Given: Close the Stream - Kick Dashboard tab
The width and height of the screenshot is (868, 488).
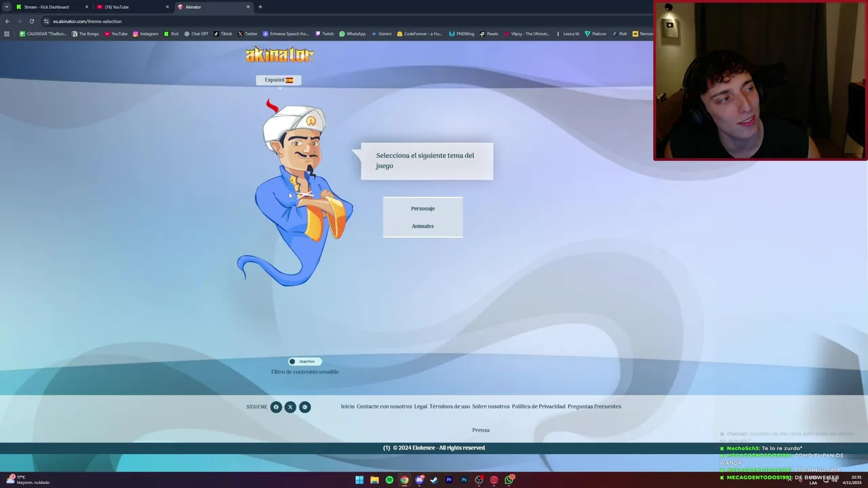Looking at the screenshot, I should tap(87, 7).
